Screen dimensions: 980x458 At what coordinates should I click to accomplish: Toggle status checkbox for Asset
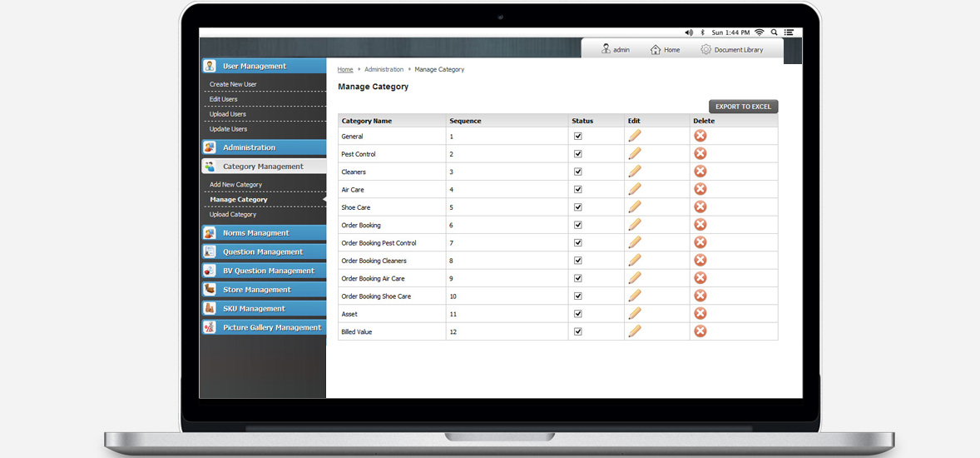point(578,313)
